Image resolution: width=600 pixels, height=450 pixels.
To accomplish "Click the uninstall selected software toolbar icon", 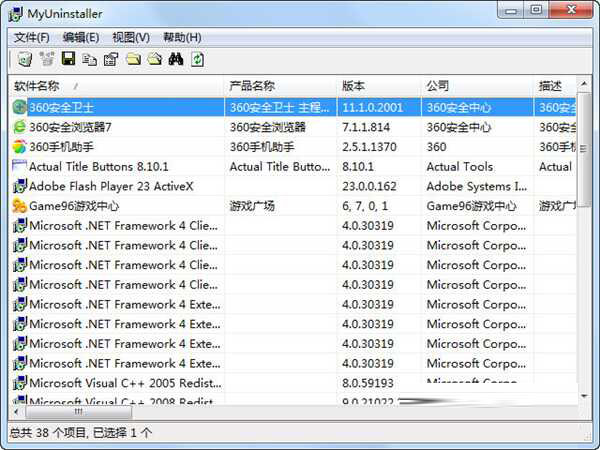I will tap(25, 60).
